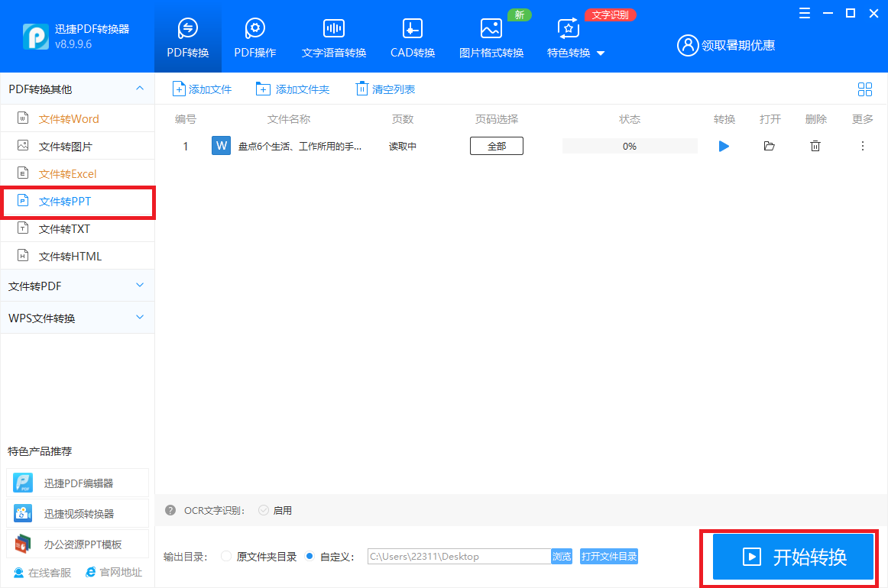
Task: Click the 0% progress bar
Action: click(630, 146)
